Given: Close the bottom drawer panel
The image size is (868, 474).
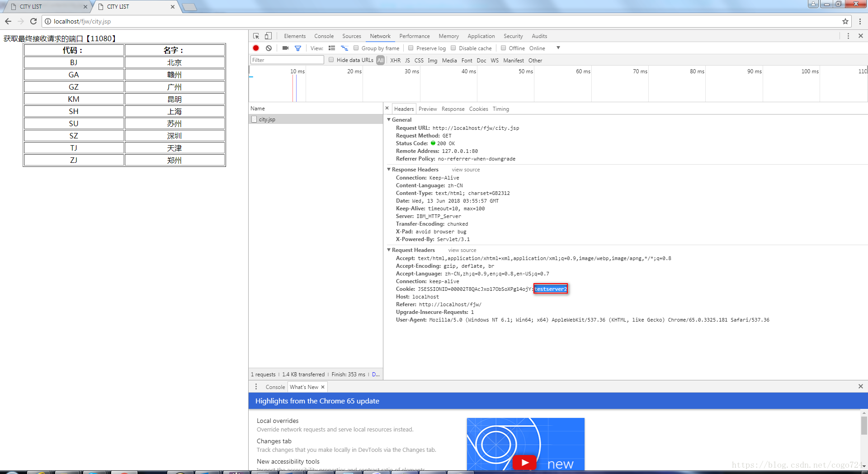Looking at the screenshot, I should coord(861,386).
